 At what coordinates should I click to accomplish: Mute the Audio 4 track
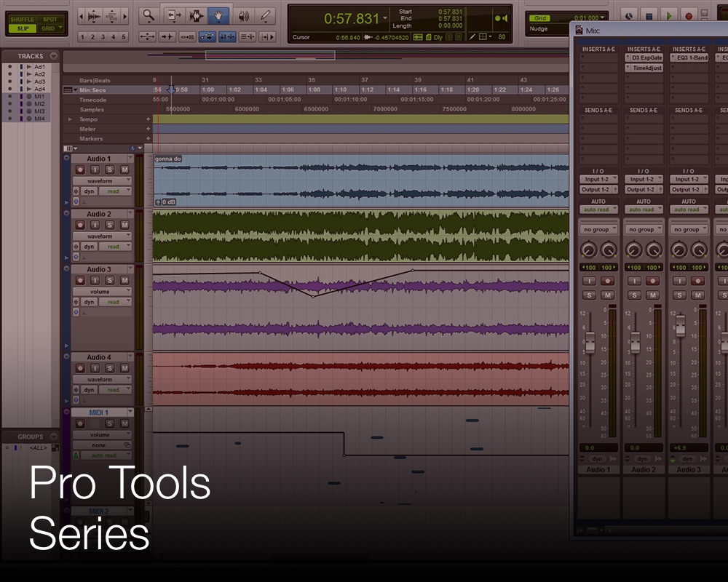124,368
